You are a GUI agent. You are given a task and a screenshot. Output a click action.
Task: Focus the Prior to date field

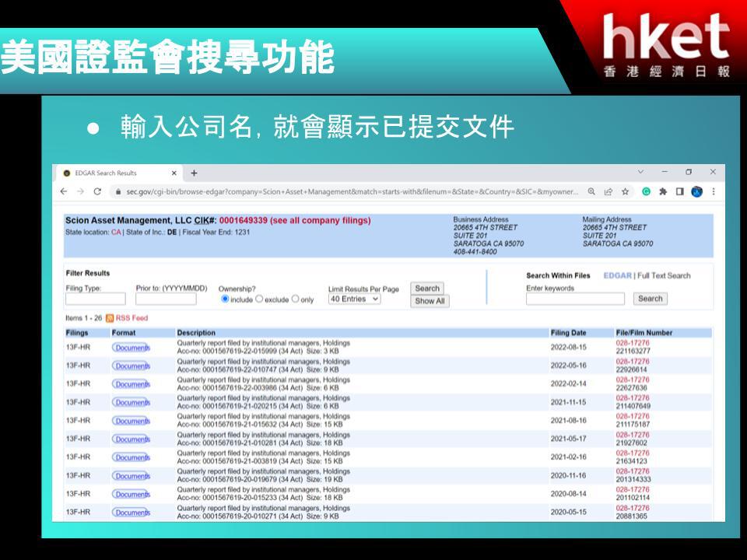[166, 299]
